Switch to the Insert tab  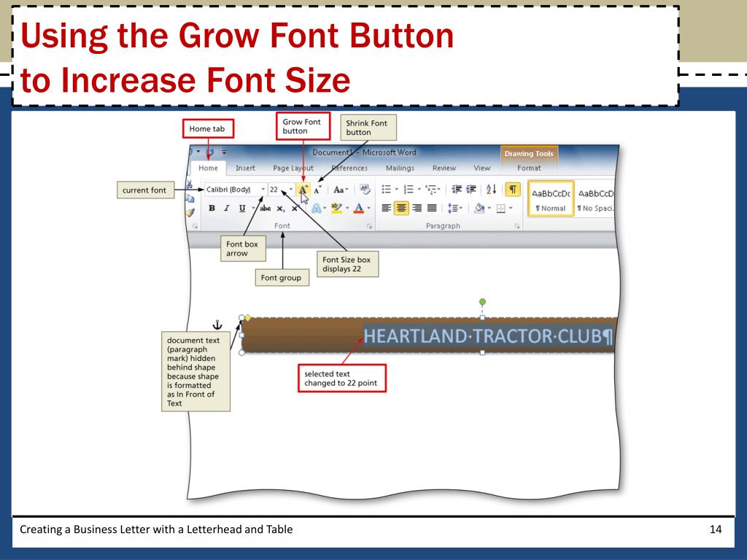pos(245,168)
